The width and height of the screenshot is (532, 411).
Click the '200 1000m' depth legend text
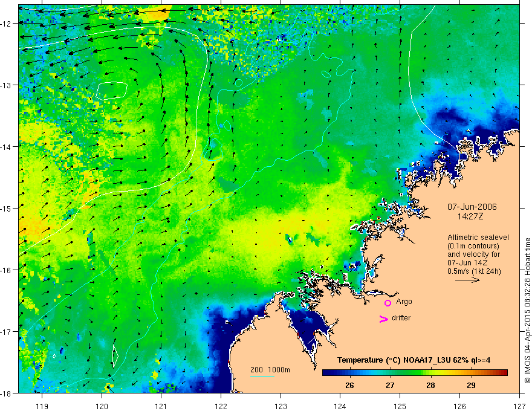270,370
